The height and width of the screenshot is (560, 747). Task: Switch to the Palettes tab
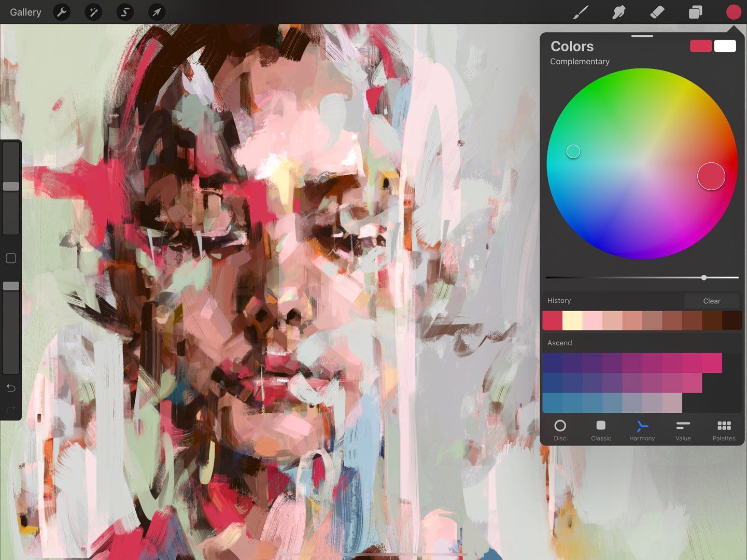[x=724, y=430]
